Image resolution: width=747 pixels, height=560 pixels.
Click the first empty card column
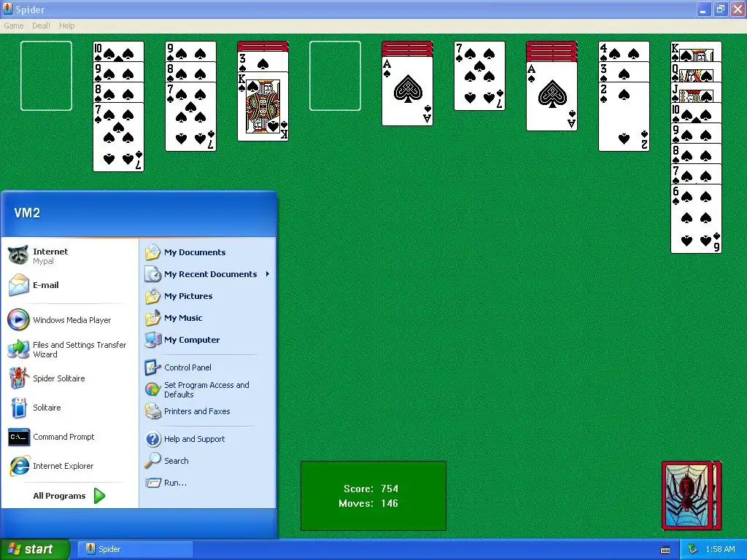[46, 76]
